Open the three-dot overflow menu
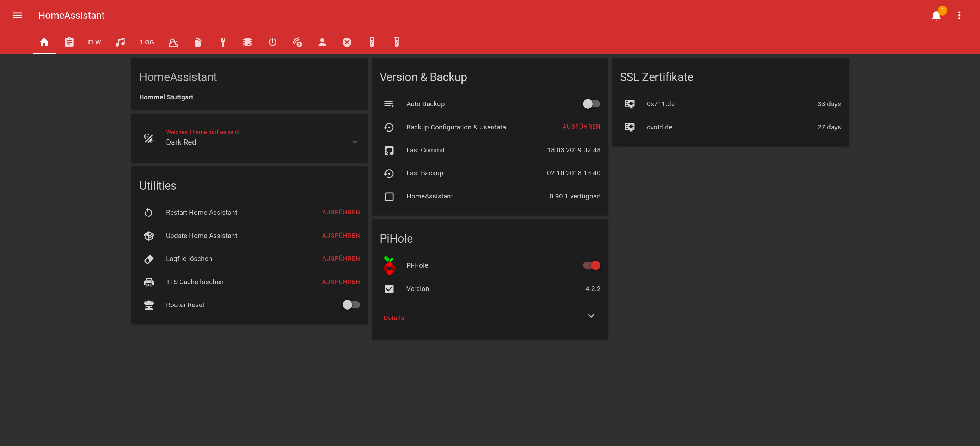Viewport: 980px width, 446px height. 959,16
